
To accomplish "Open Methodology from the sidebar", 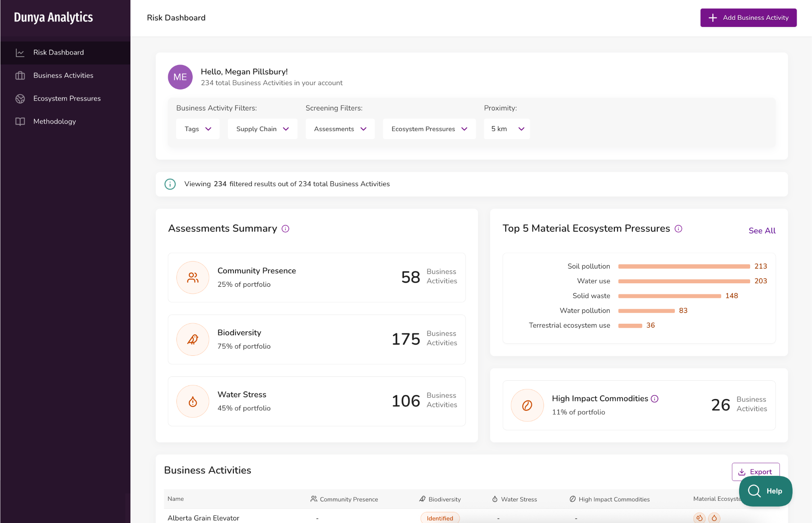I will (55, 121).
